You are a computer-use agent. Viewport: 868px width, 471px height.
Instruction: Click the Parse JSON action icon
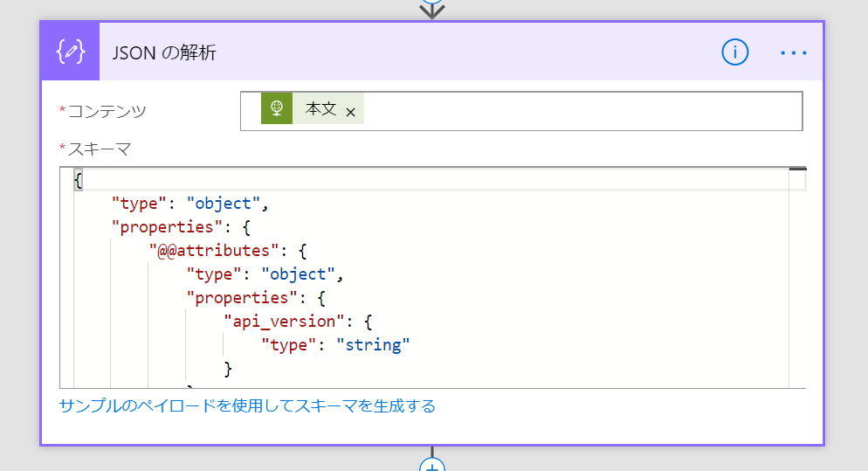(71, 52)
